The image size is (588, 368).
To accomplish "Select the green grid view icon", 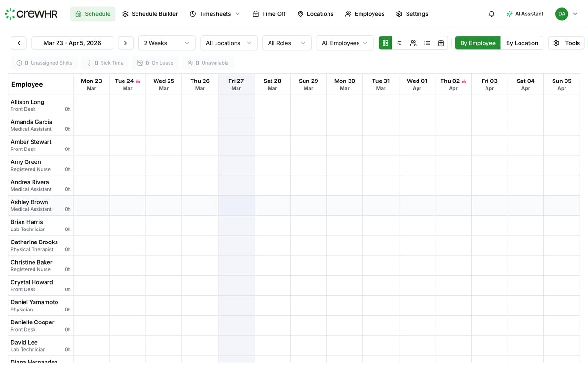I will pyautogui.click(x=385, y=43).
